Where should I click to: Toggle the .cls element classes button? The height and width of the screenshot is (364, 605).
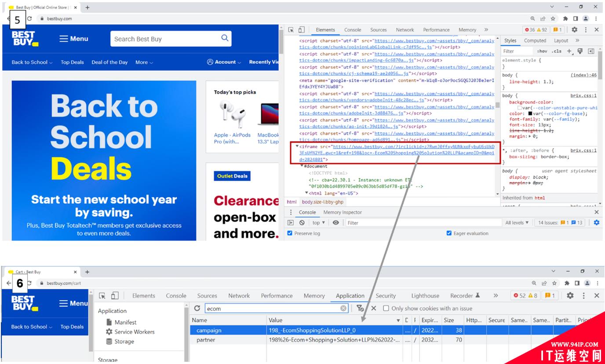[x=557, y=51]
